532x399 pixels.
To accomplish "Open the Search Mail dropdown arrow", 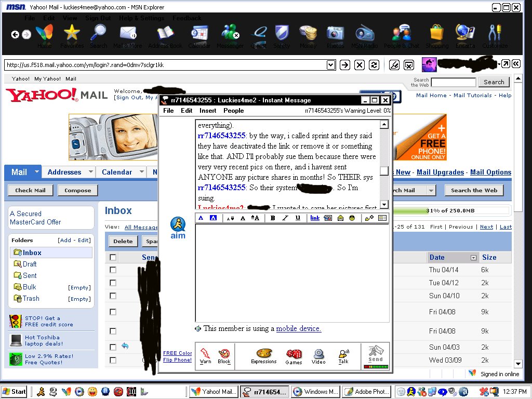I will 431,190.
